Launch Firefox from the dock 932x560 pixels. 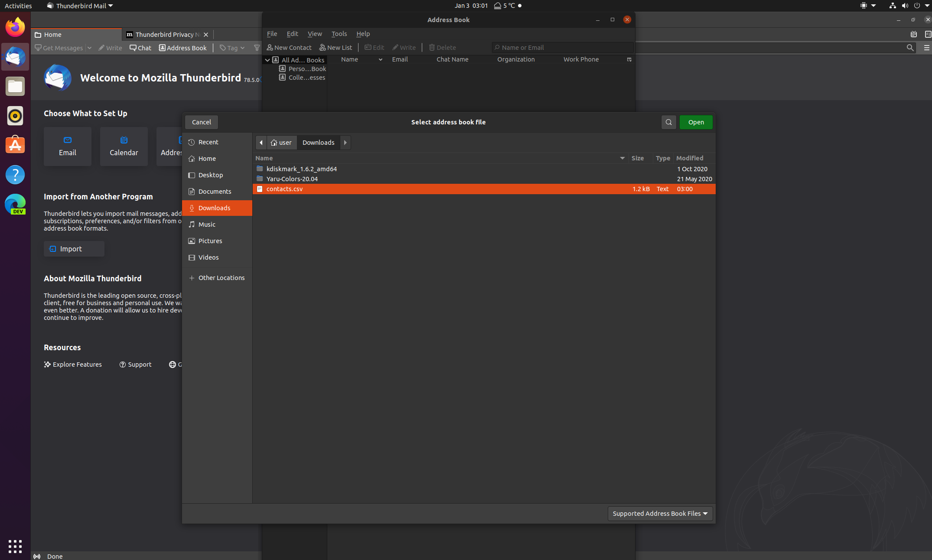tap(15, 27)
